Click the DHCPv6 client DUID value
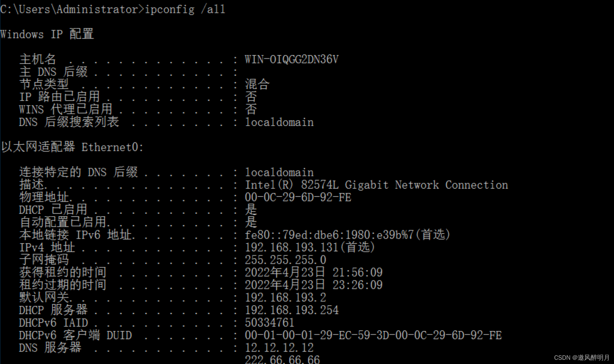 coord(373,335)
